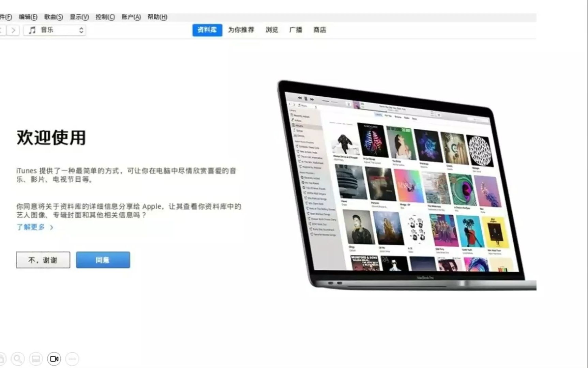The image size is (588, 368).
Task: Open the 音乐 media type dropdown arrows
Action: [81, 30]
